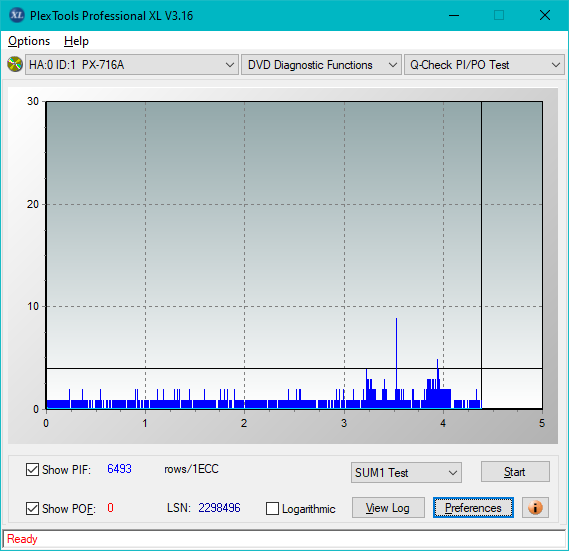Click the tallest PIF spike in the graph
The image size is (569, 551).
396,359
